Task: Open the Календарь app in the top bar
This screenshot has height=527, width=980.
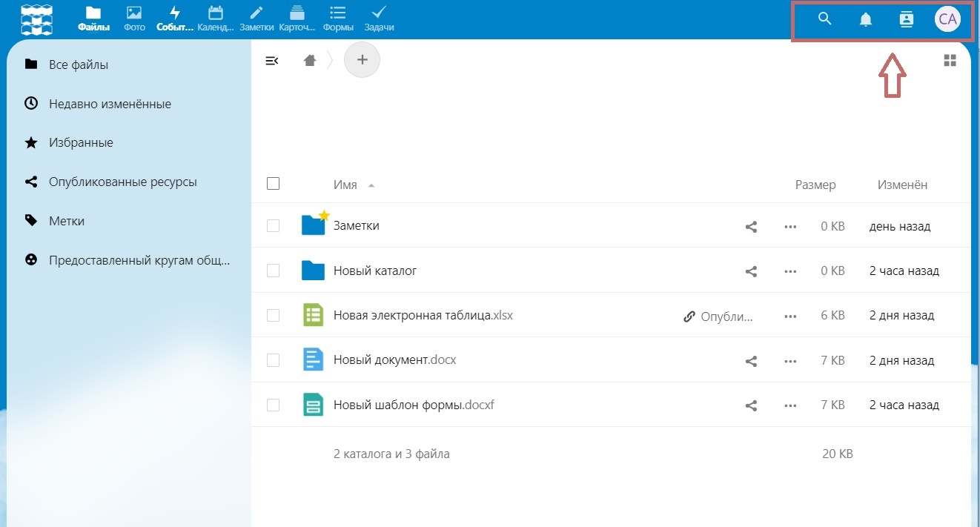Action: pos(216,19)
